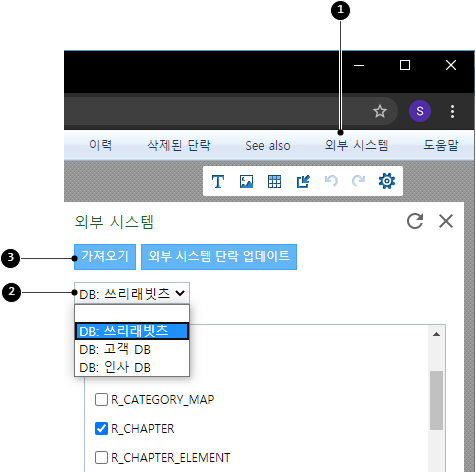Open settings with the gear icon
Screen dimensions: 476x473
coord(387,181)
